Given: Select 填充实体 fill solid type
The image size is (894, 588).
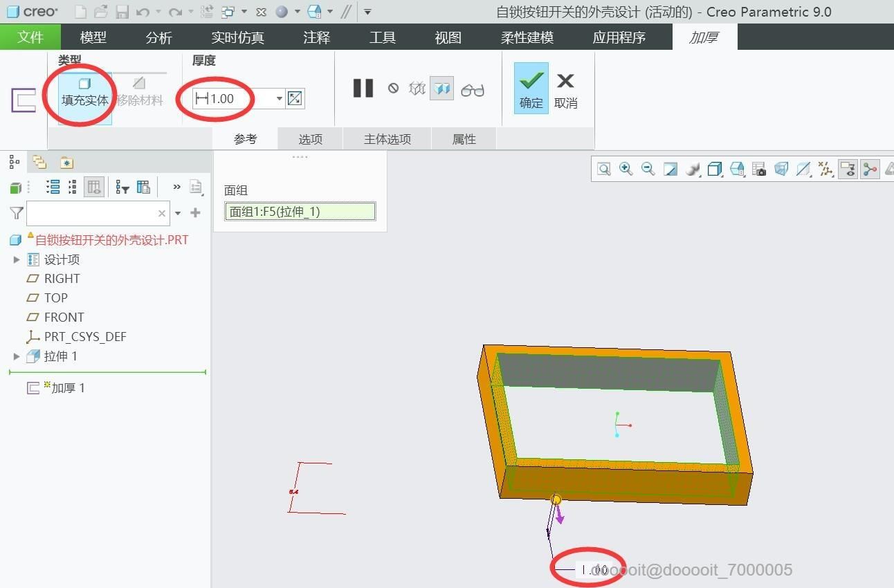Looking at the screenshot, I should [85, 93].
